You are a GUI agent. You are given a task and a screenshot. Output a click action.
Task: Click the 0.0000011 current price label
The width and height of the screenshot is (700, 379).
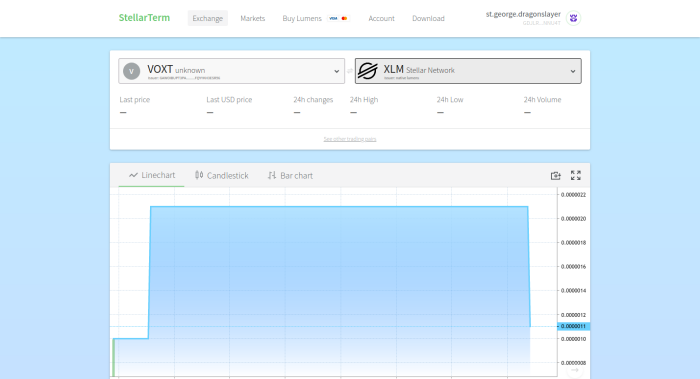(x=574, y=326)
